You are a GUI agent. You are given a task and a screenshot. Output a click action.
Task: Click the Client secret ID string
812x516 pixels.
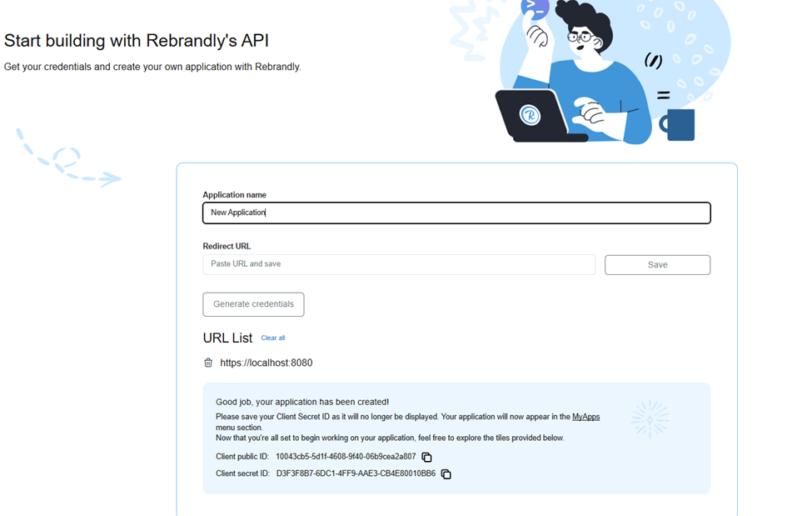pos(356,473)
